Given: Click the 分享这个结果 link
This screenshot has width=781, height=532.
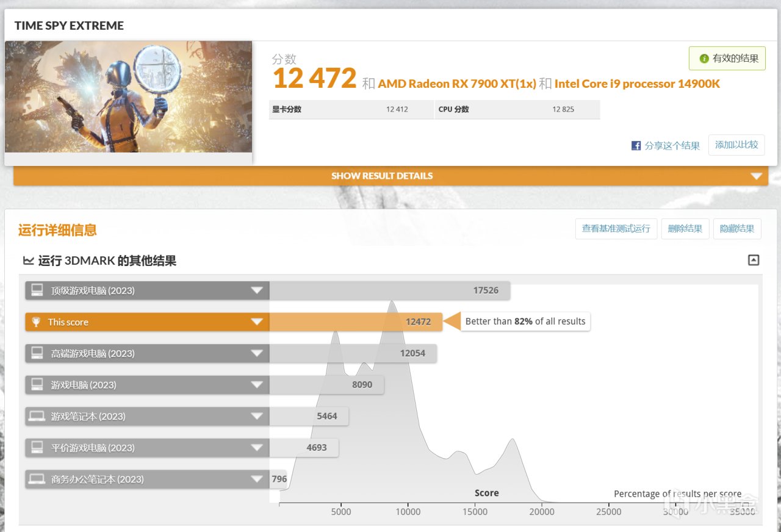Looking at the screenshot, I should [x=672, y=146].
